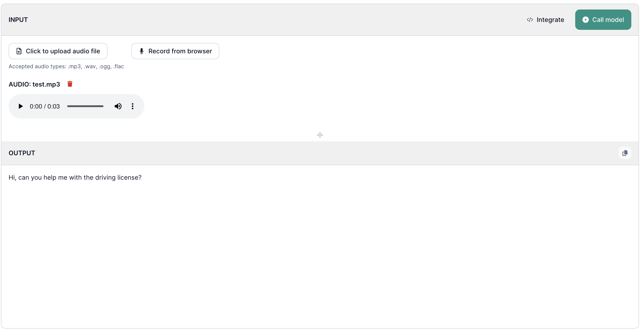Click the 0:00 / 0:03 time display
Screen dimensions: 644x334
point(45,106)
